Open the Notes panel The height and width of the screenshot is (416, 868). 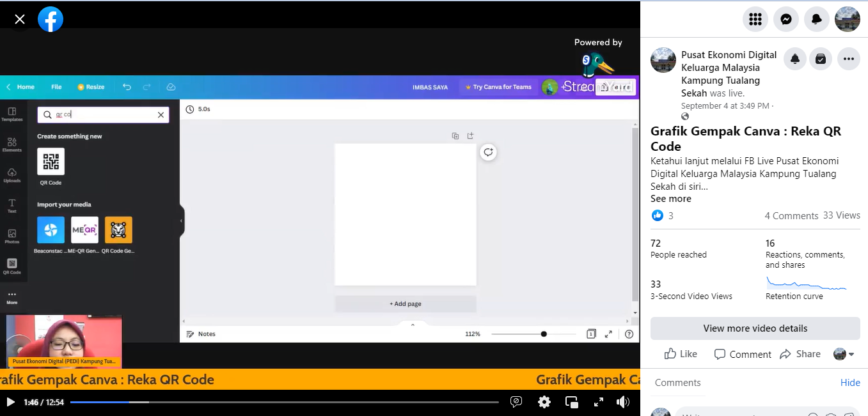[201, 334]
